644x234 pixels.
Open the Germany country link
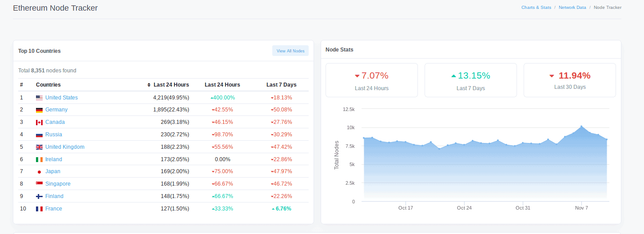click(56, 110)
